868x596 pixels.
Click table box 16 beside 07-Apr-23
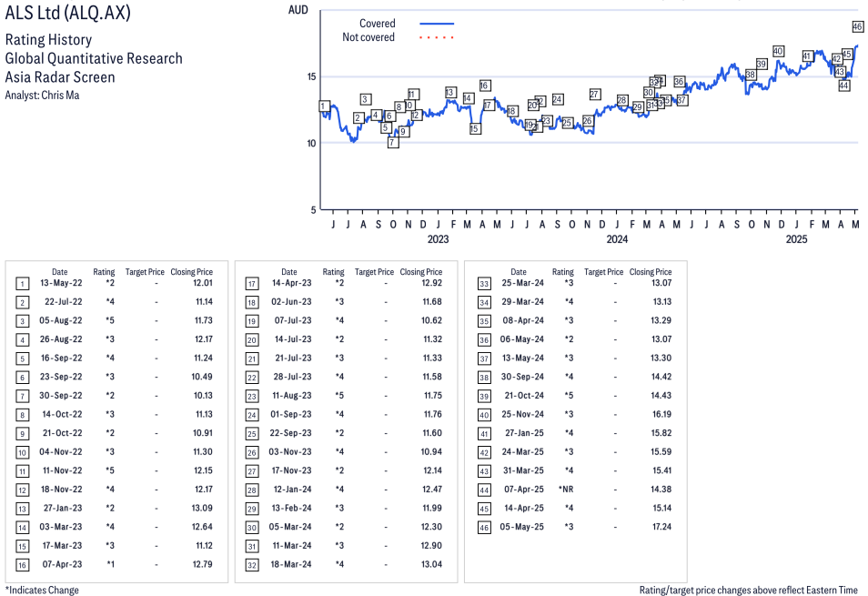(22, 565)
